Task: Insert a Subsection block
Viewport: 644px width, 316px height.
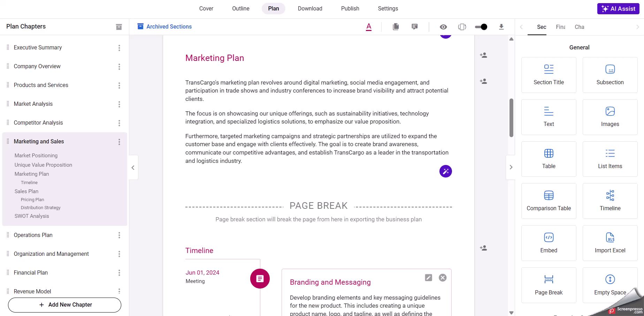Action: pos(610,75)
